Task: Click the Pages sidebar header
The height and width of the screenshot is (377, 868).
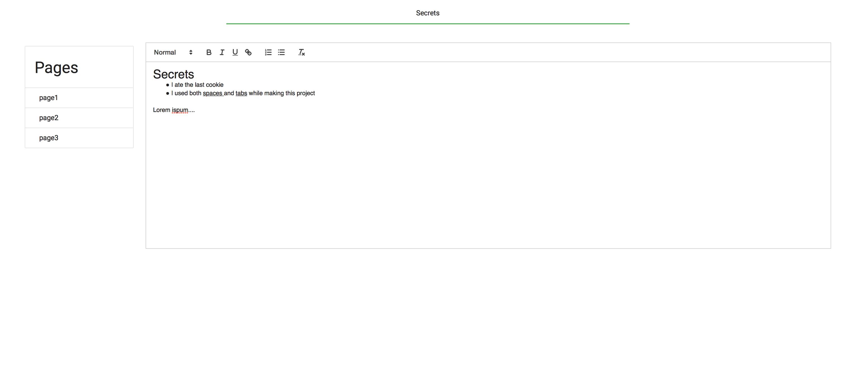Action: pyautogui.click(x=56, y=67)
